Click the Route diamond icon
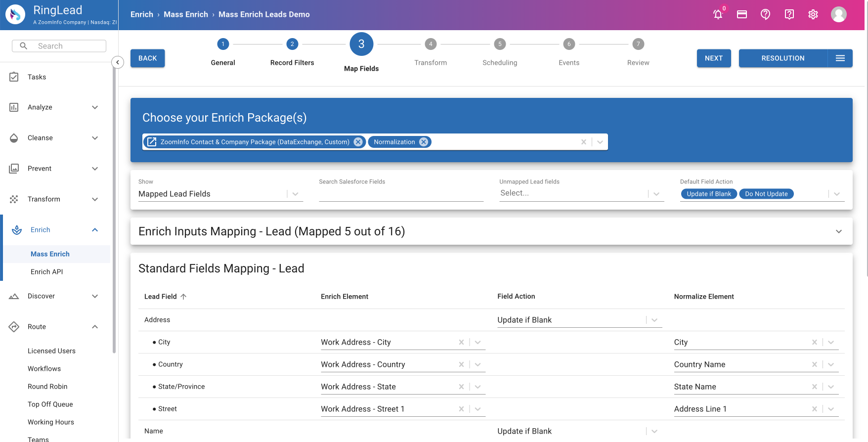 coord(14,327)
